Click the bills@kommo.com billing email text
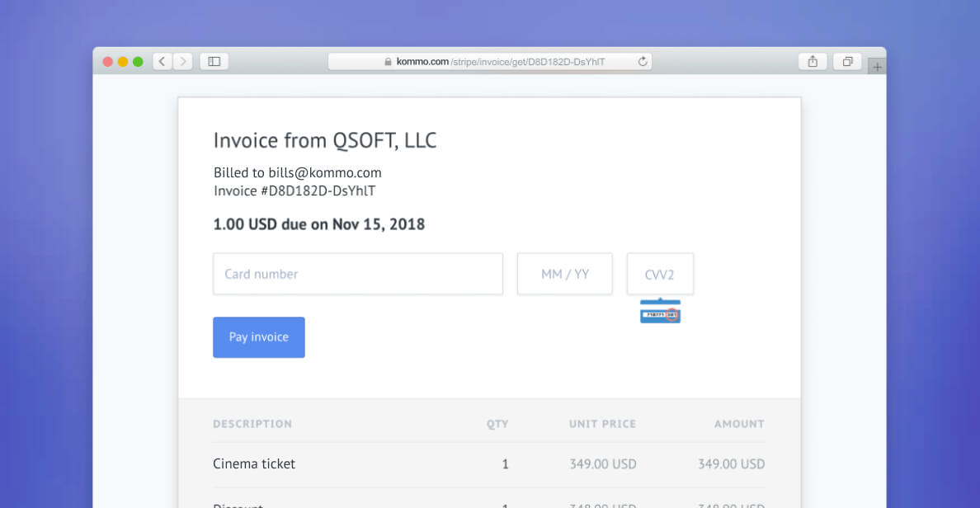The image size is (980, 508). pos(325,172)
